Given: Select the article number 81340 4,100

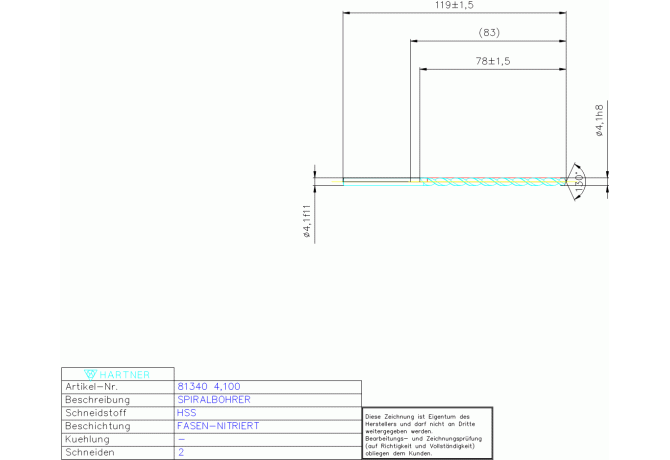Looking at the screenshot, I should click(x=208, y=386).
